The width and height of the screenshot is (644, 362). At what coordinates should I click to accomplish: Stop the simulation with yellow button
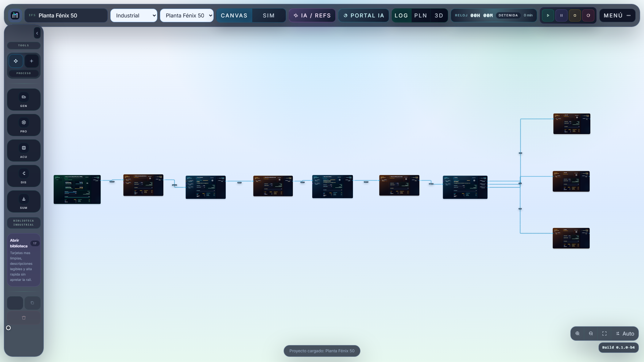(x=575, y=15)
